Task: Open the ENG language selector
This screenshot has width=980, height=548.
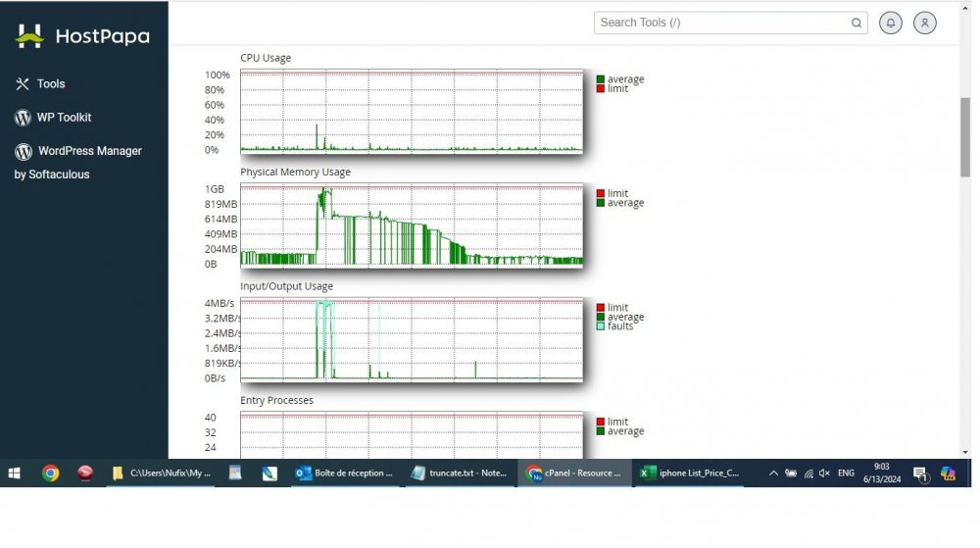Action: point(846,473)
